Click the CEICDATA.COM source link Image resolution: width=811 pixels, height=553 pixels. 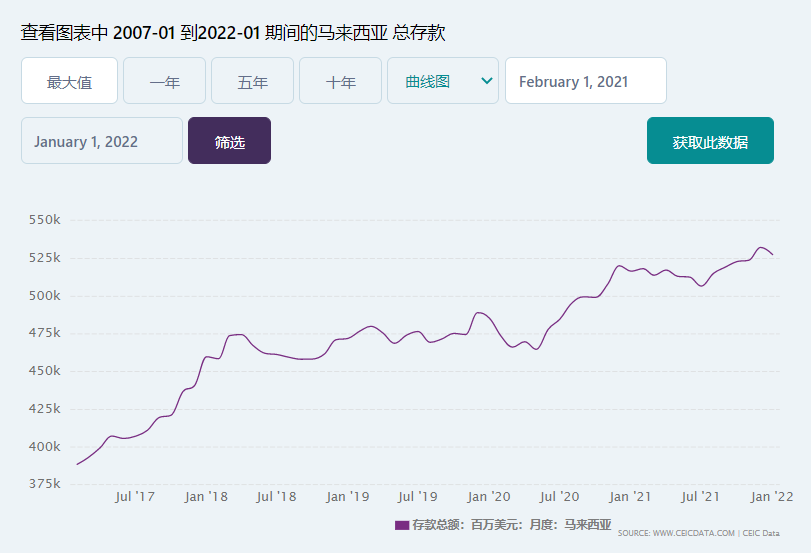[693, 534]
